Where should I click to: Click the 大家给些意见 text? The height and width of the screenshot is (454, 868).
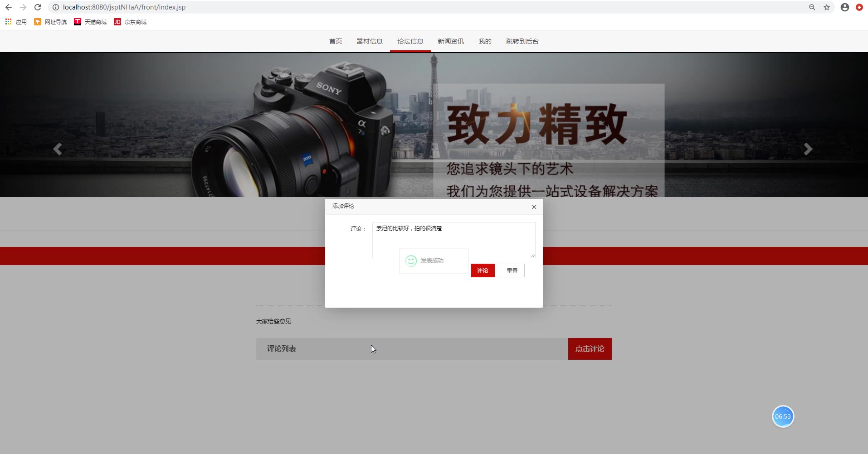coord(273,321)
